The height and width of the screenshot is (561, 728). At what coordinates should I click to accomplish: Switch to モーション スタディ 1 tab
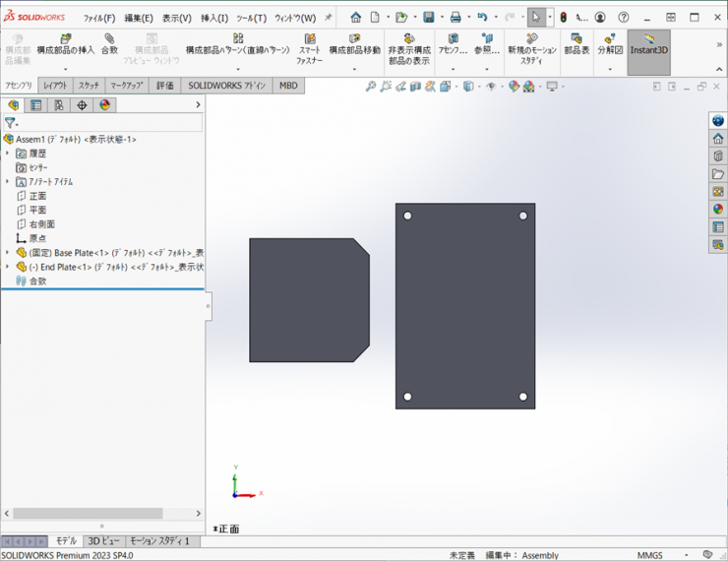point(160,541)
